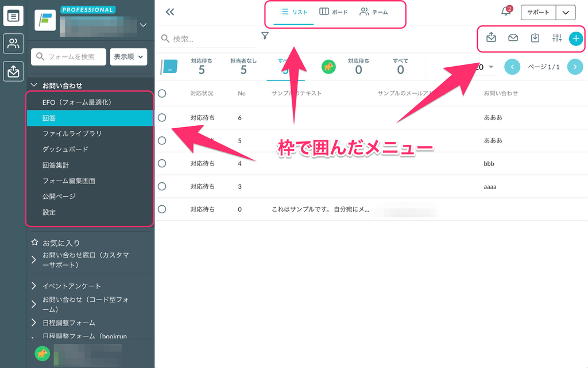Click the download import icon in toolbar
Image resolution: width=588 pixels, height=368 pixels.
tap(535, 37)
